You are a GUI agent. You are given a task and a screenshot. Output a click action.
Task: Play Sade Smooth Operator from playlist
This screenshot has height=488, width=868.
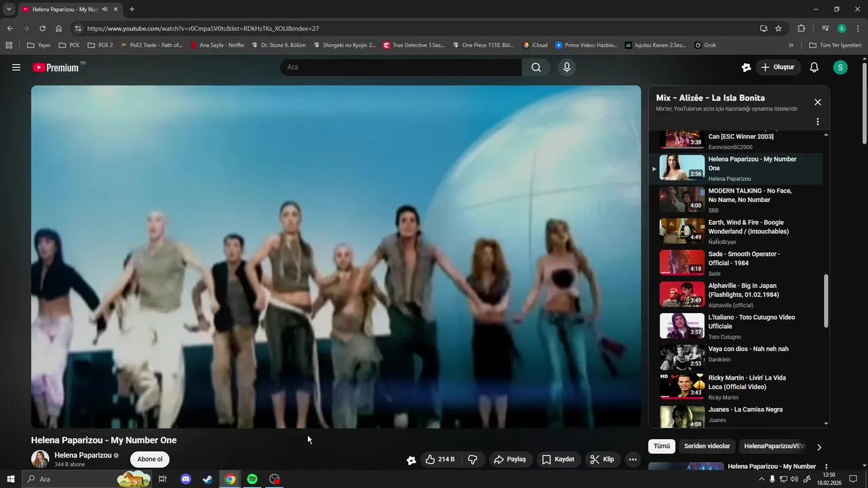point(736,263)
